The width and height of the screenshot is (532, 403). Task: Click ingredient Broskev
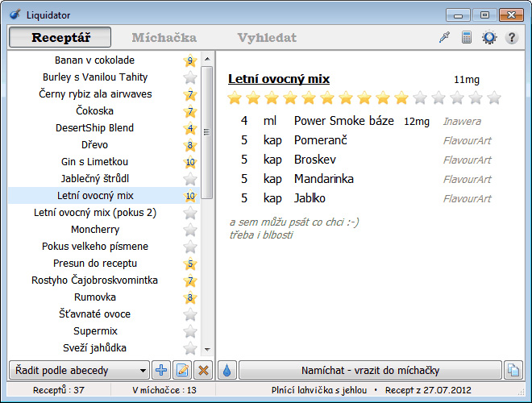click(x=315, y=160)
